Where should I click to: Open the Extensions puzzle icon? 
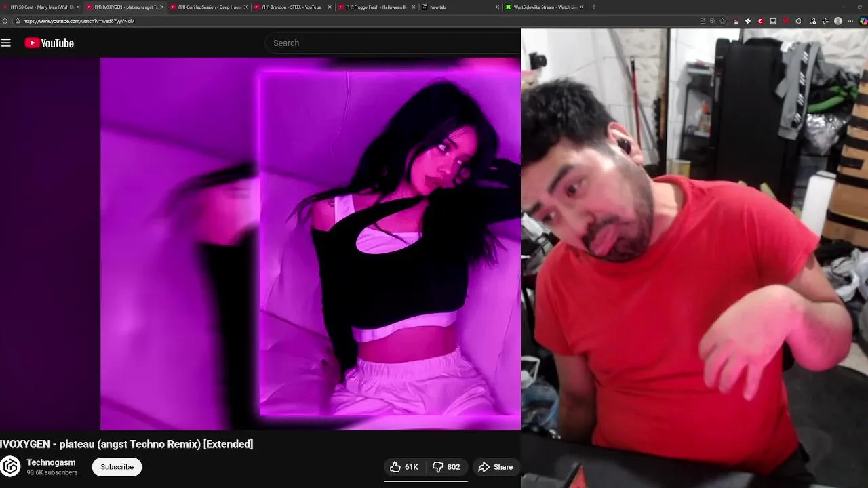click(x=799, y=21)
